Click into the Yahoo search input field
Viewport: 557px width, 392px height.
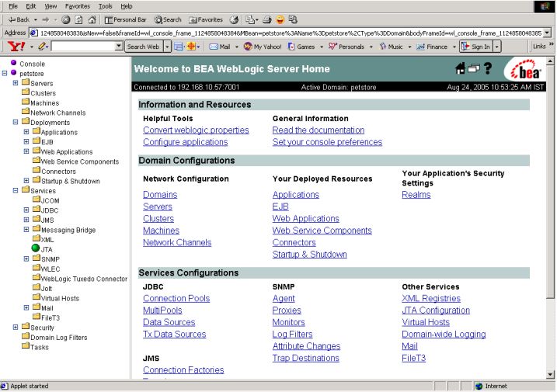[83, 46]
